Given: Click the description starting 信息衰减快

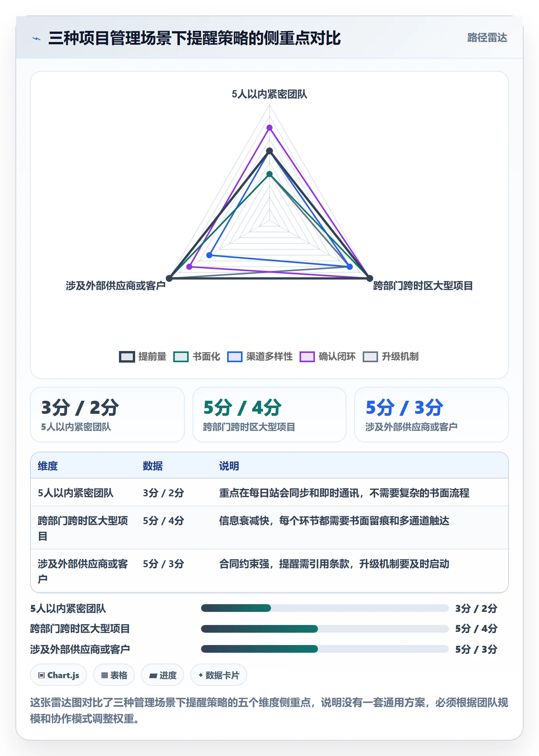Looking at the screenshot, I should [x=334, y=521].
